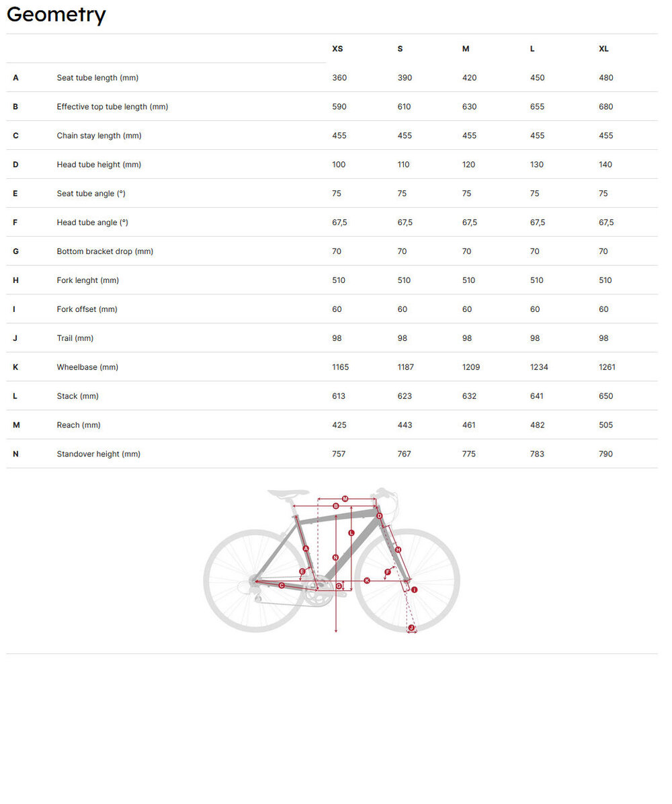Select the XL size column header
Screen dimensions: 672x804
[603, 49]
